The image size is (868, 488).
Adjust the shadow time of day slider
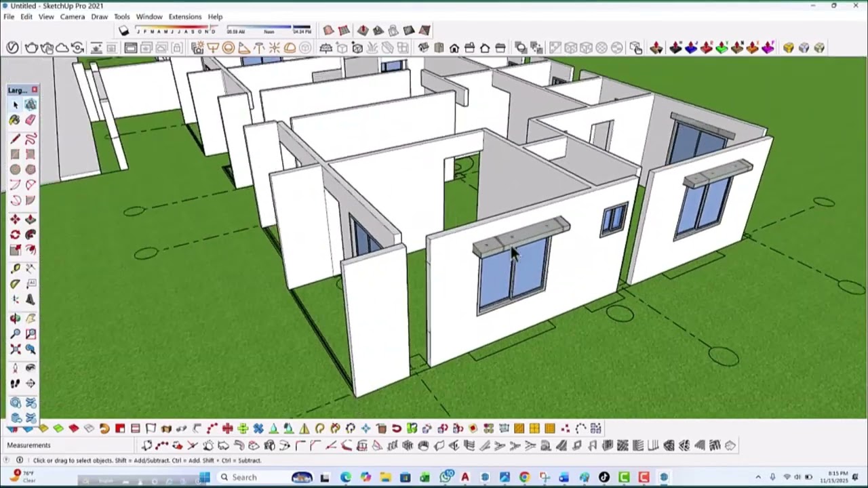tap(269, 30)
